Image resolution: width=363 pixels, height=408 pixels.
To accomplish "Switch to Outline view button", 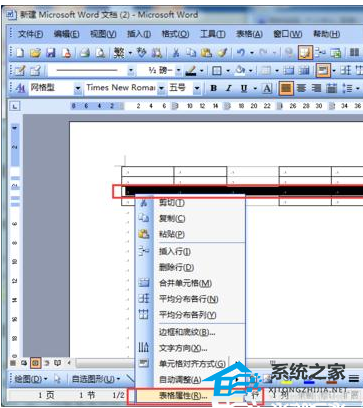I will (47, 363).
